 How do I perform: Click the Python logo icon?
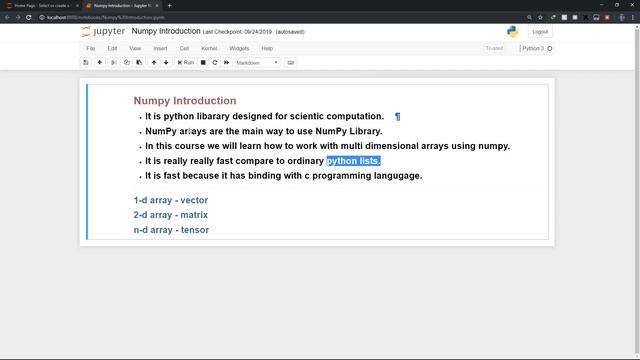pyautogui.click(x=513, y=32)
